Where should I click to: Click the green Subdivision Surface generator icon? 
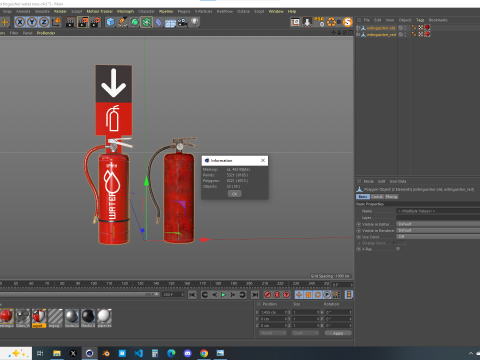134,22
